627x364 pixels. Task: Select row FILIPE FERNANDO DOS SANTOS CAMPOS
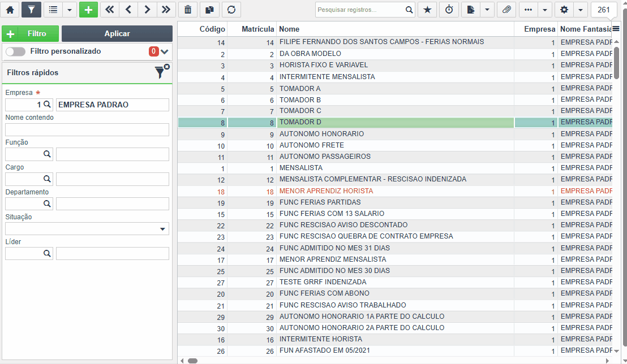pos(395,42)
